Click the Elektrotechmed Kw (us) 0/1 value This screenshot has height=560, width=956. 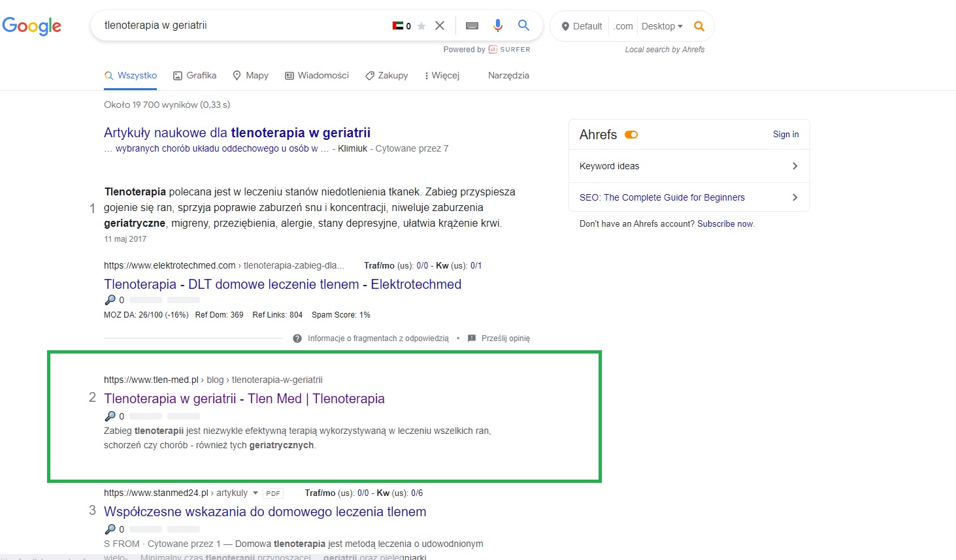click(x=476, y=265)
